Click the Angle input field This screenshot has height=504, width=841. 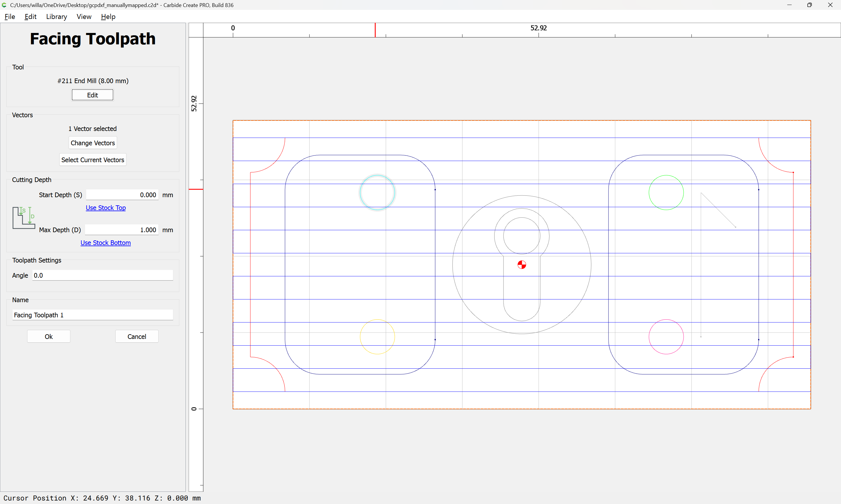(x=102, y=275)
